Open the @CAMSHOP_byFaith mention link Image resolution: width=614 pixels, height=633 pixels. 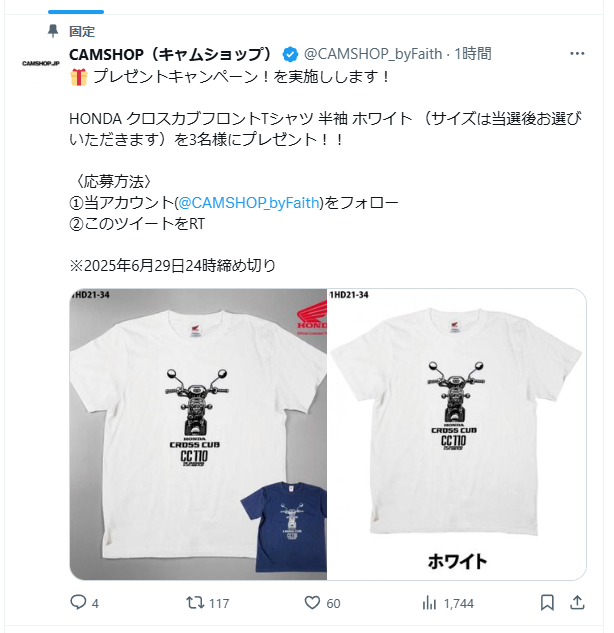click(249, 203)
